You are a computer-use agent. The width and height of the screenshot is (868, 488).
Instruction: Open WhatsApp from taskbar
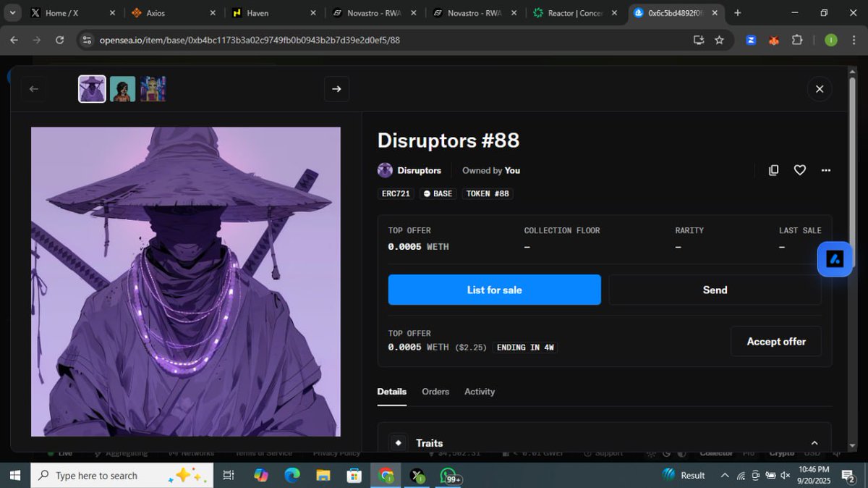pyautogui.click(x=449, y=475)
